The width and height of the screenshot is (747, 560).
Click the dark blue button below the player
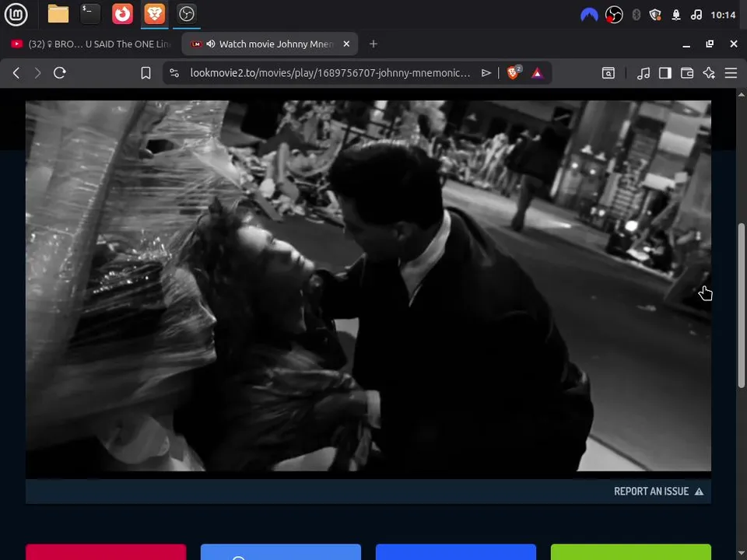(x=456, y=552)
